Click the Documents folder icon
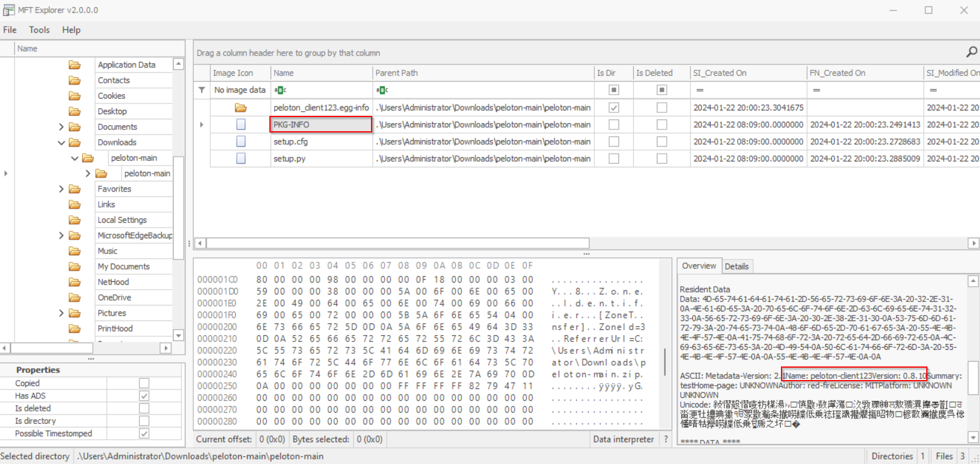This screenshot has height=464, width=980. [74, 126]
